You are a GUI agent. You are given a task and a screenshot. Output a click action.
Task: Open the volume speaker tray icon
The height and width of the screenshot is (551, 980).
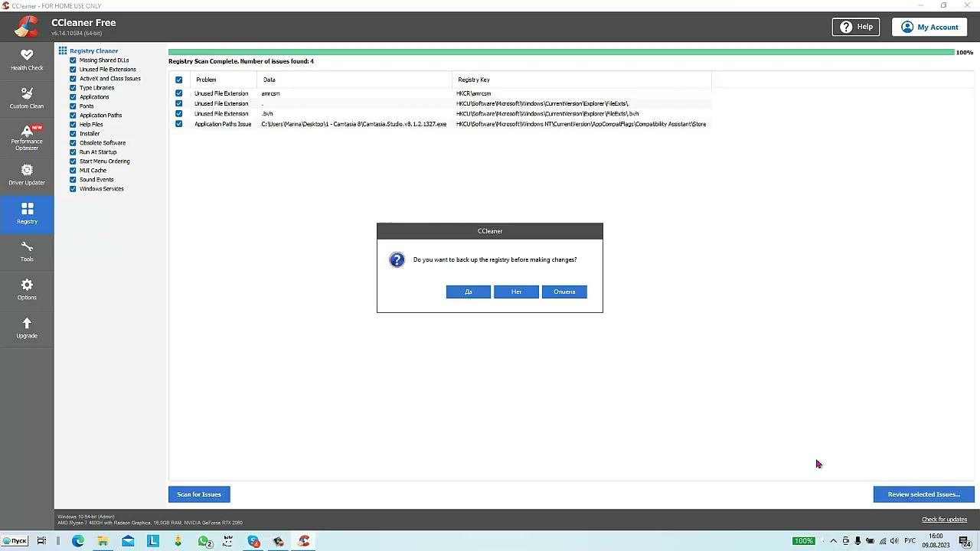pos(894,541)
